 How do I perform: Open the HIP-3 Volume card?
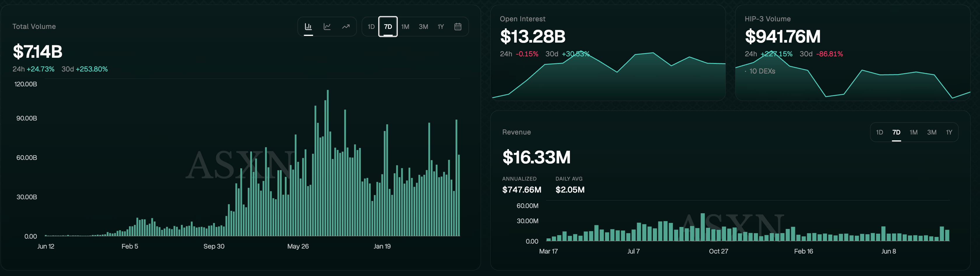coord(852,53)
